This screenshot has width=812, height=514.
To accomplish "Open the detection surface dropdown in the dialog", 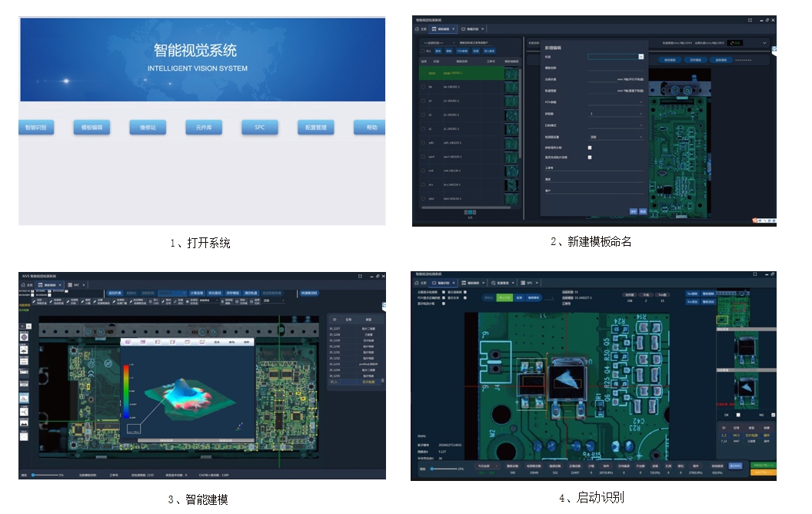I will (616, 137).
